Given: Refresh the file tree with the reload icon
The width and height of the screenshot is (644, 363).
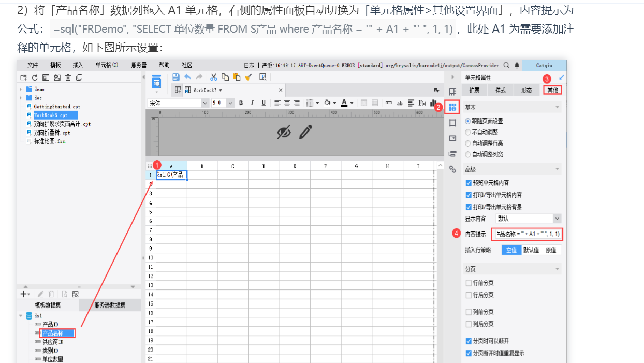Looking at the screenshot, I should coord(35,78).
